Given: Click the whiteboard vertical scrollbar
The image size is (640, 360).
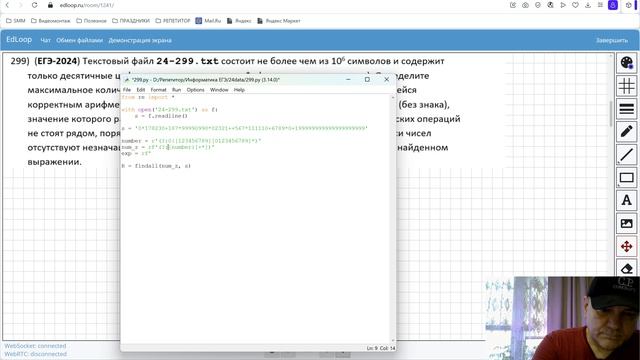Looking at the screenshot, I should point(611,114).
